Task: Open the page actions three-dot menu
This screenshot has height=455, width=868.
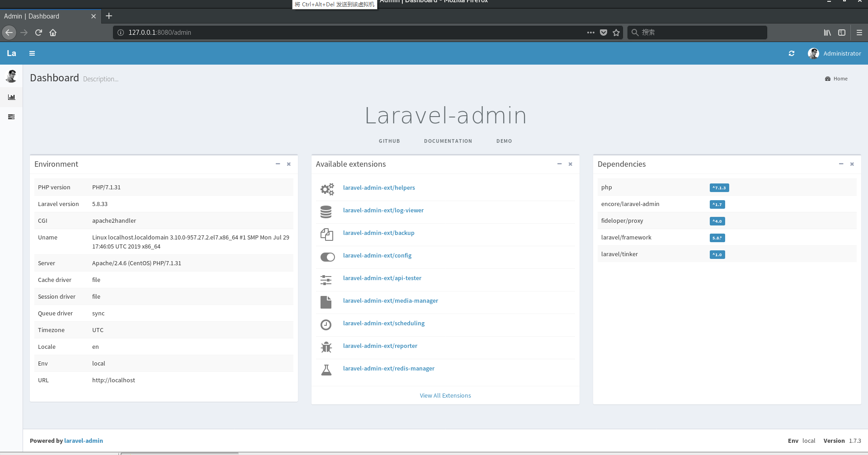Action: (591, 33)
